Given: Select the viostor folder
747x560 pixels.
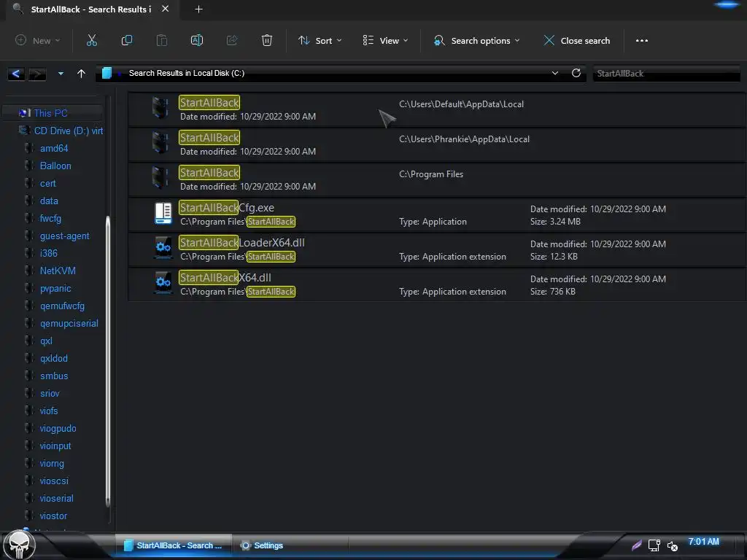Looking at the screenshot, I should coord(53,516).
